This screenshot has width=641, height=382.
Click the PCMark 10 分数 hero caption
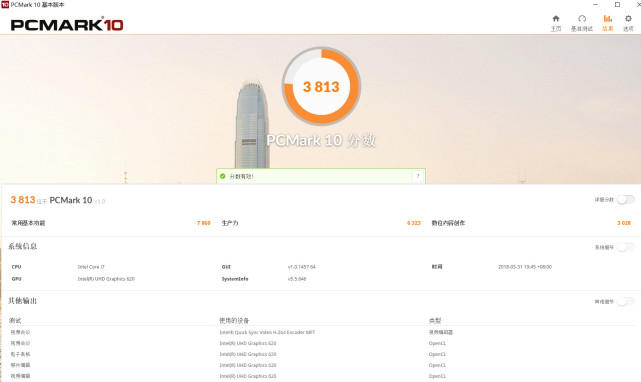point(321,140)
